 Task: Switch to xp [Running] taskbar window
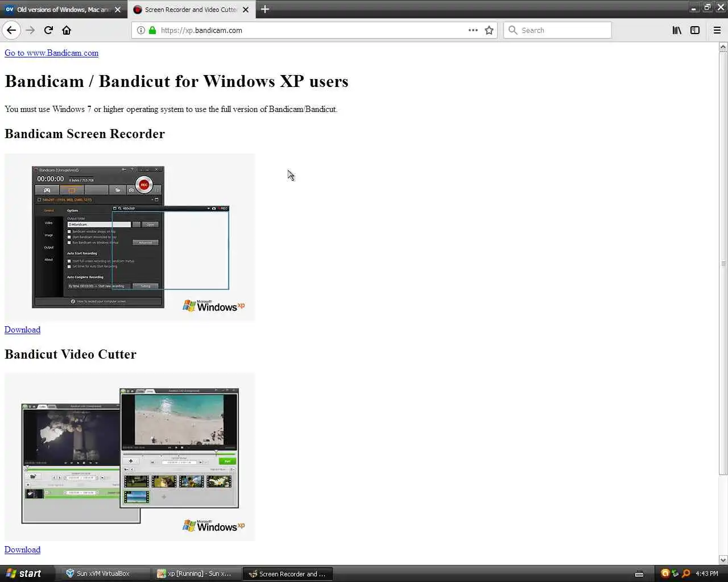point(197,573)
